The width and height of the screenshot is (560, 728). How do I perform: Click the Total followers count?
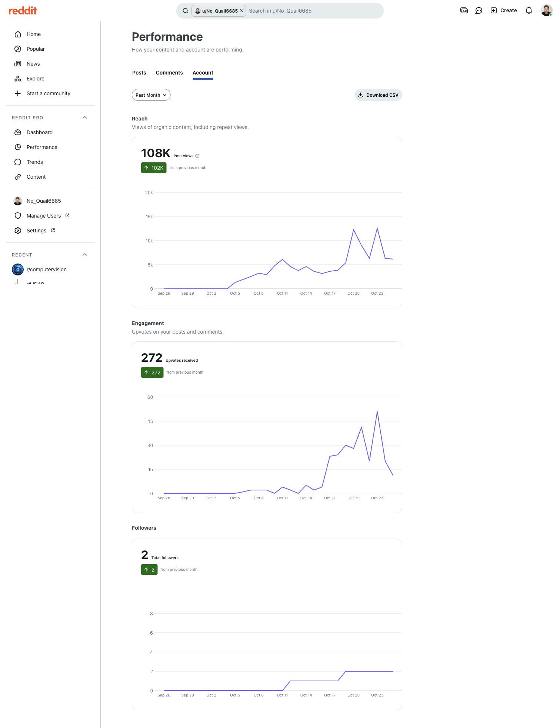point(144,555)
